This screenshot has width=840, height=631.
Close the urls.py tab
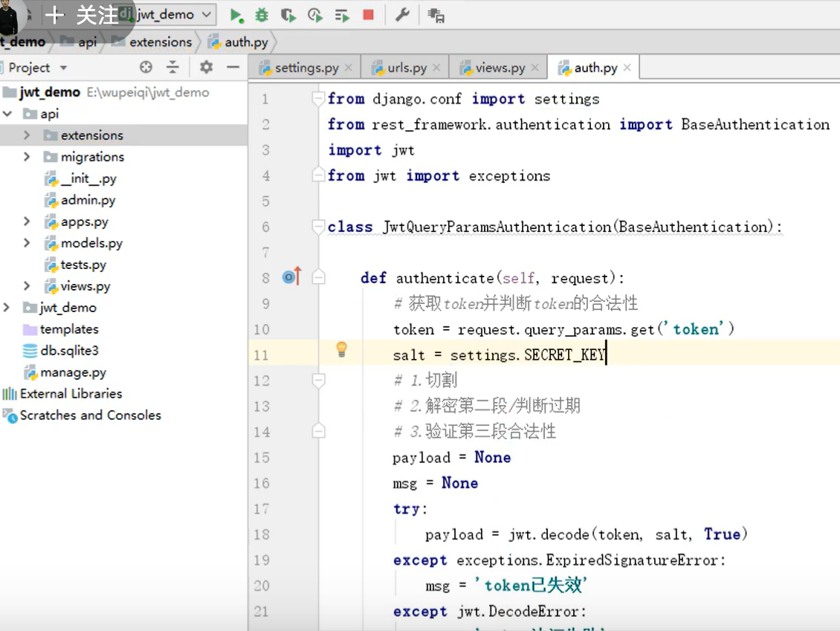(436, 68)
